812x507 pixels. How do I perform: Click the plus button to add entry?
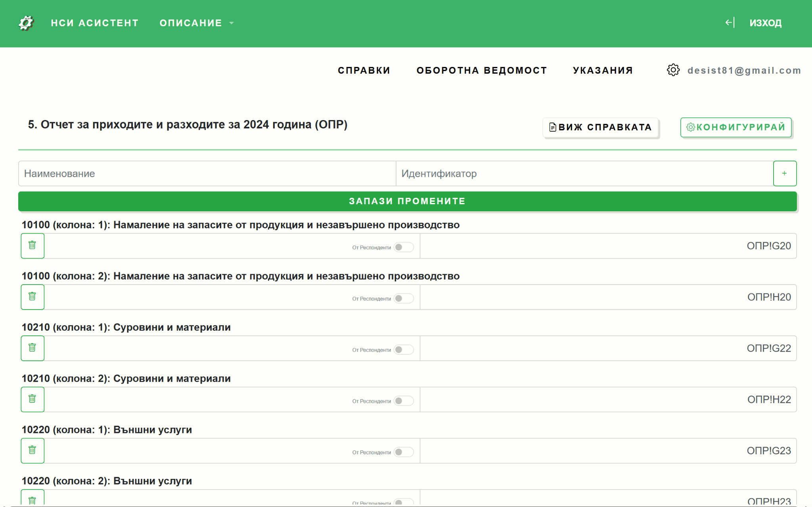coord(784,173)
